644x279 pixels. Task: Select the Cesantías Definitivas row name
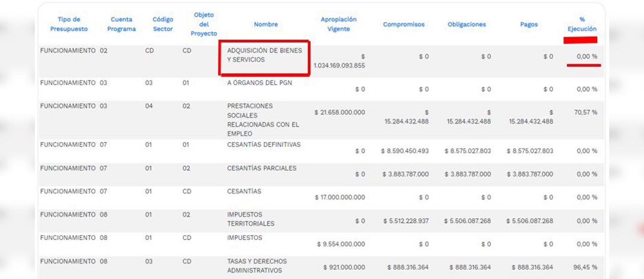pos(264,145)
